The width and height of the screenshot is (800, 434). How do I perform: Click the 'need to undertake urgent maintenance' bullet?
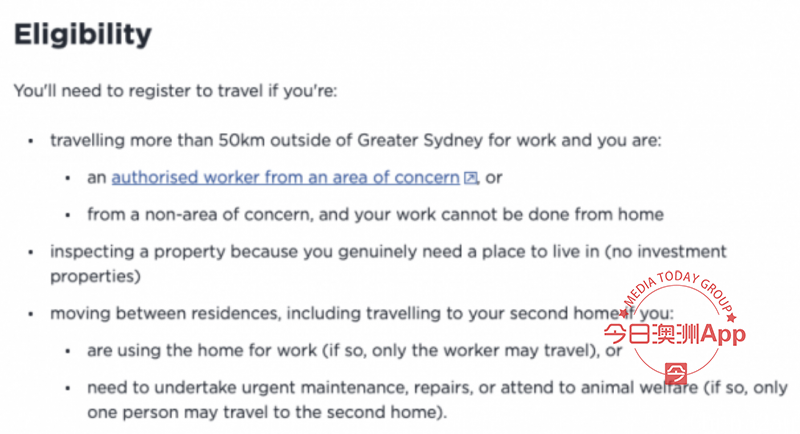(x=437, y=400)
